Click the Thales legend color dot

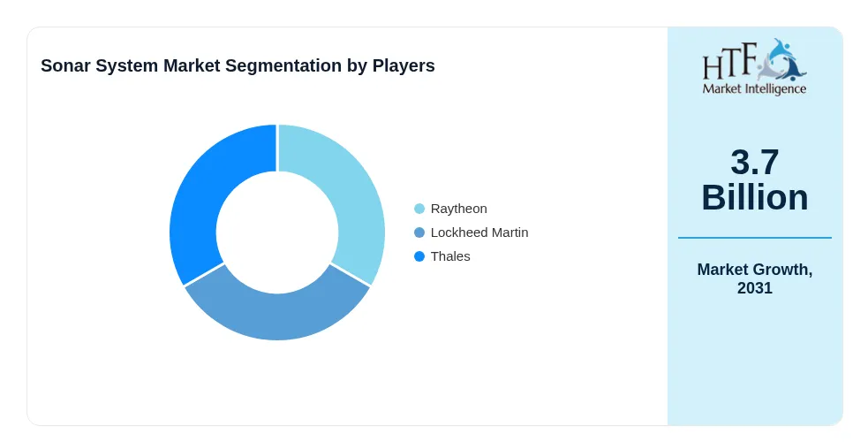[419, 256]
